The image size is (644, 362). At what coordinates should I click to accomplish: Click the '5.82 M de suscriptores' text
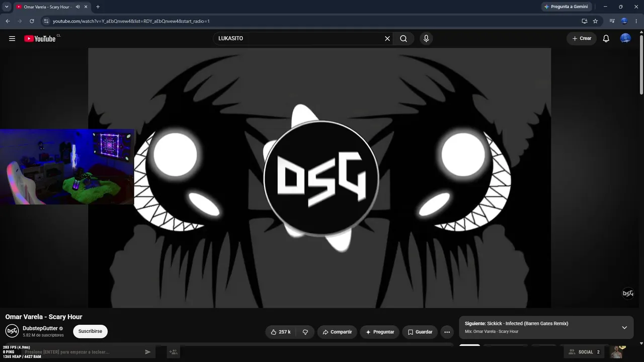[43, 335]
